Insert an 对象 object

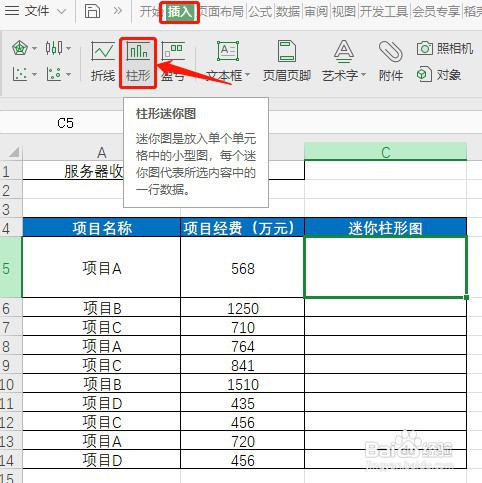[439, 74]
